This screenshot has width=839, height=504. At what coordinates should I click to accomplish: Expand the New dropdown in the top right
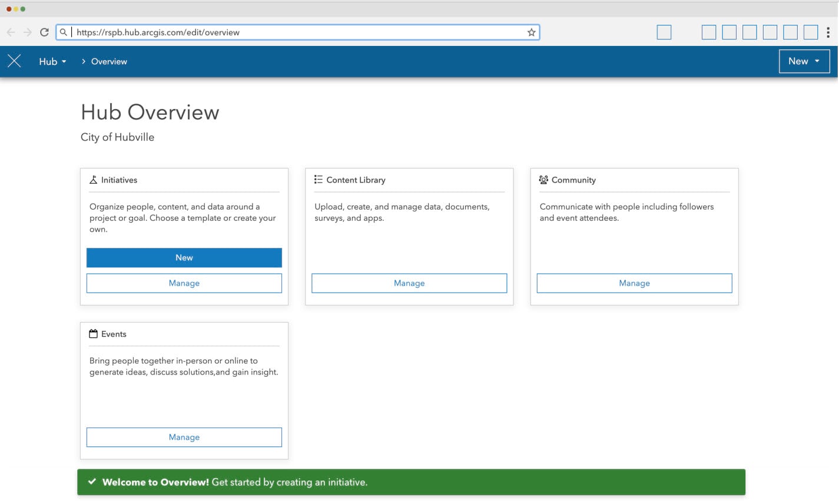(x=804, y=61)
